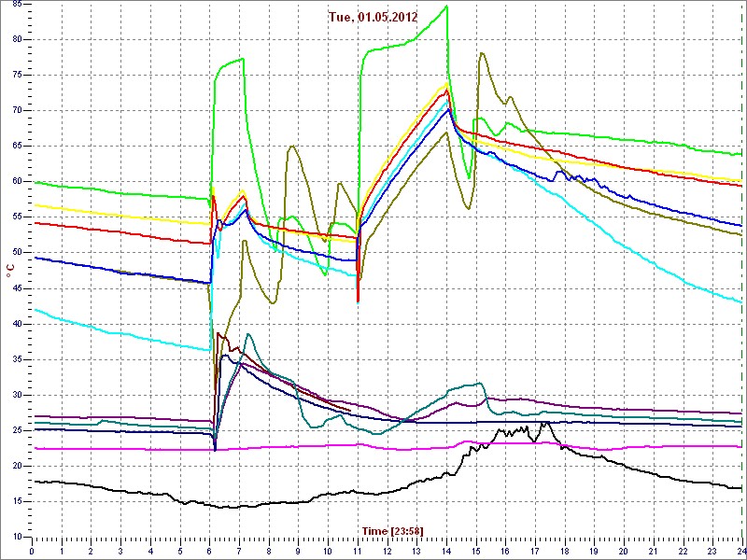This screenshot has height=560, width=747.
Task: Select the 14 hour mark on time axis
Action: [446, 551]
